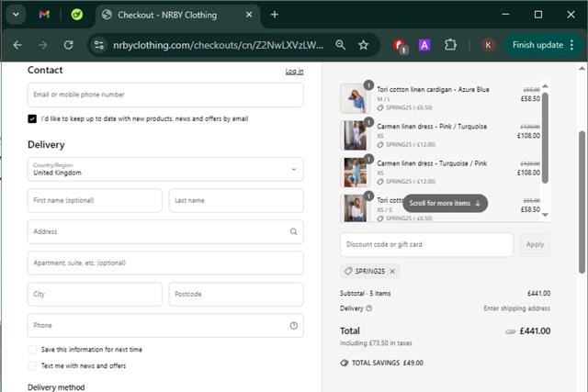Click the forward navigation arrow
This screenshot has height=392, width=588.
pyautogui.click(x=43, y=45)
